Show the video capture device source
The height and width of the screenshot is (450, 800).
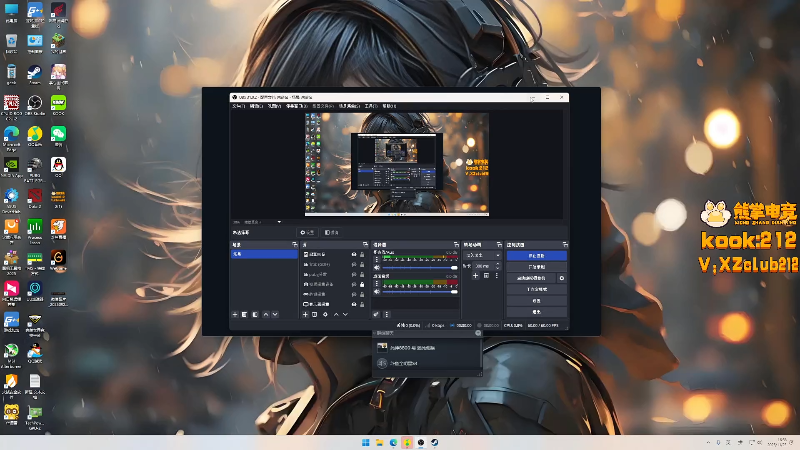(354, 284)
